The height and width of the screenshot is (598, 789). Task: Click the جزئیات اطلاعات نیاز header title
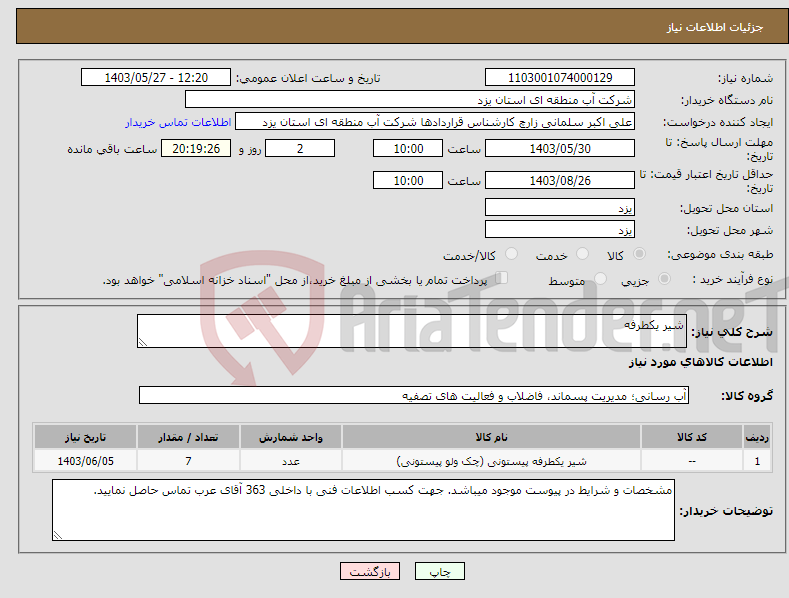tap(715, 27)
